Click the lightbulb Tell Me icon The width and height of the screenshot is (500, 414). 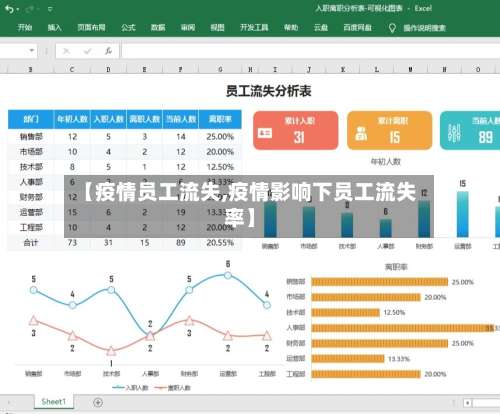tap(392, 28)
